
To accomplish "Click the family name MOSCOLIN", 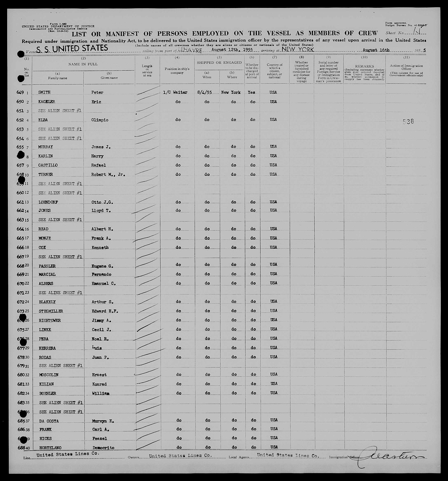I will pyautogui.click(x=49, y=375).
